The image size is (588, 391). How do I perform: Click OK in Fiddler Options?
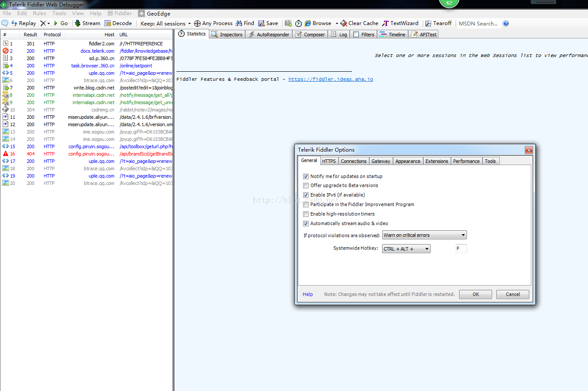point(476,294)
